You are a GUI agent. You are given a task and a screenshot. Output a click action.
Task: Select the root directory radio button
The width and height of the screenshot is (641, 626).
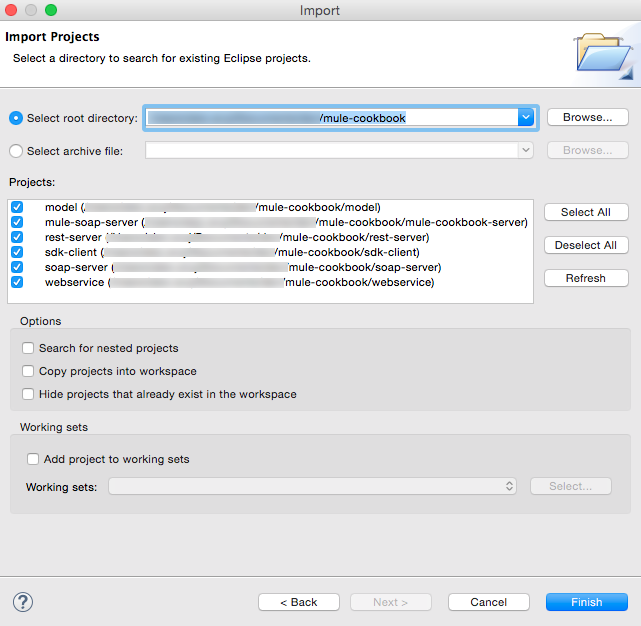click(x=16, y=118)
